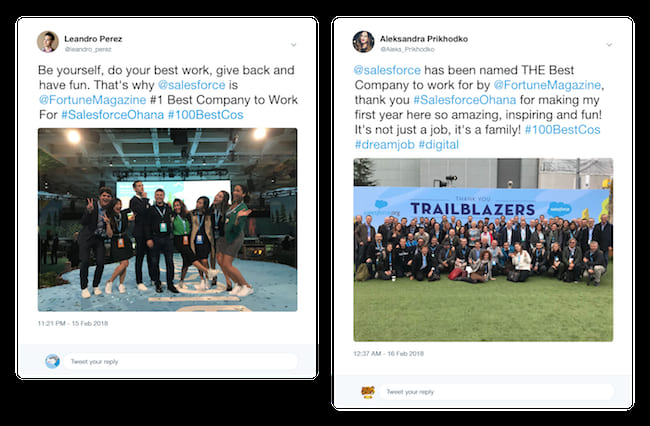
Task: Open the Trailblazers group photo
Action: tap(483, 250)
